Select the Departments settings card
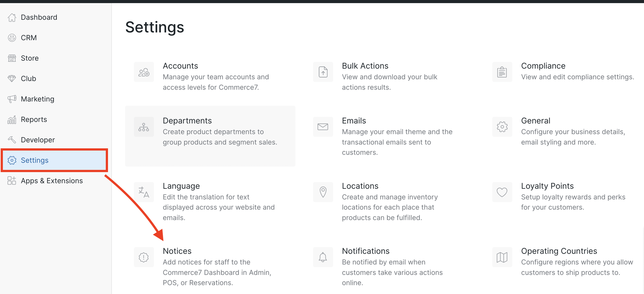 tap(210, 136)
